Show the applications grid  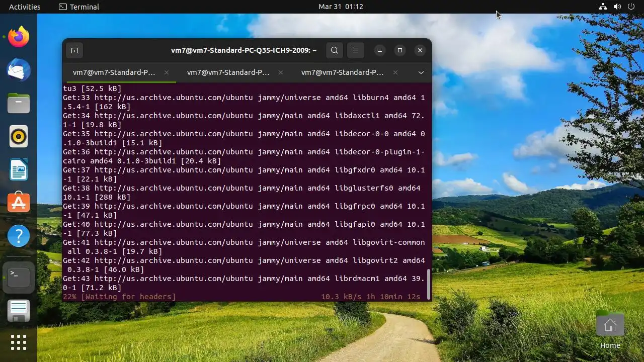19,342
